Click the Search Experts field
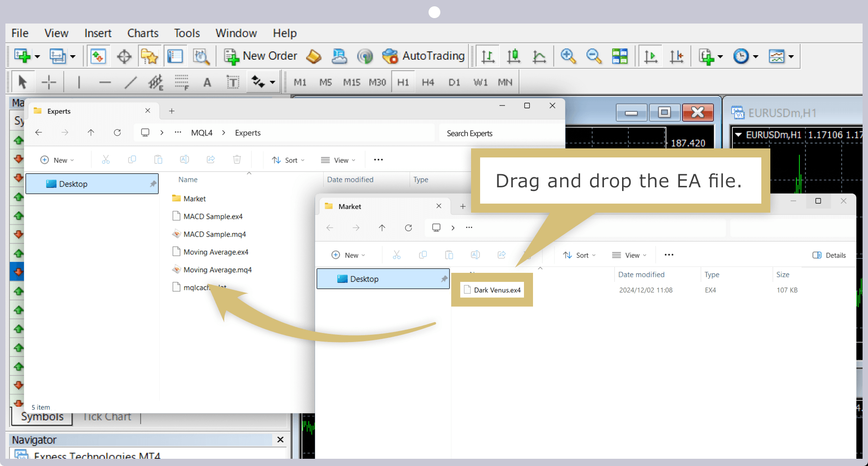This screenshot has width=868, height=466. pos(501,133)
